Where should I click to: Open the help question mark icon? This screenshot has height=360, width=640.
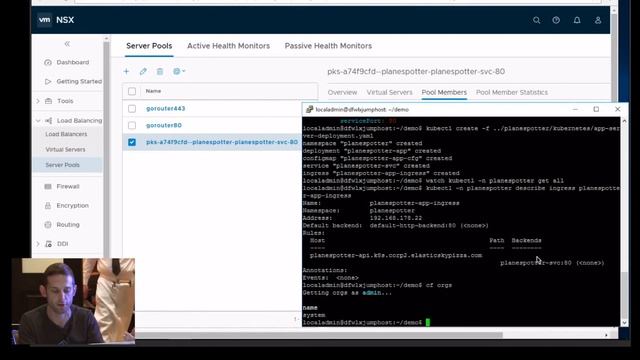[x=556, y=20]
